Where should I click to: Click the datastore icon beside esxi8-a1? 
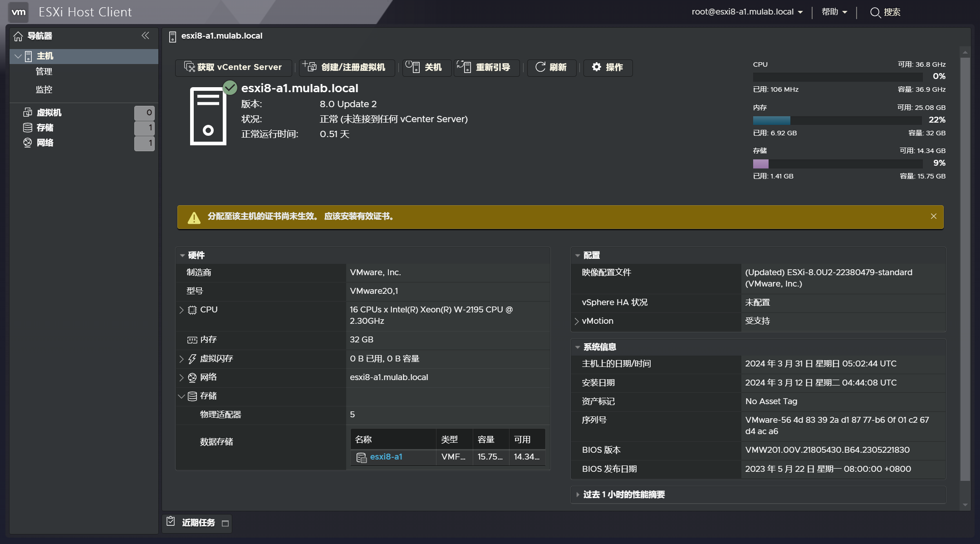[x=362, y=458]
